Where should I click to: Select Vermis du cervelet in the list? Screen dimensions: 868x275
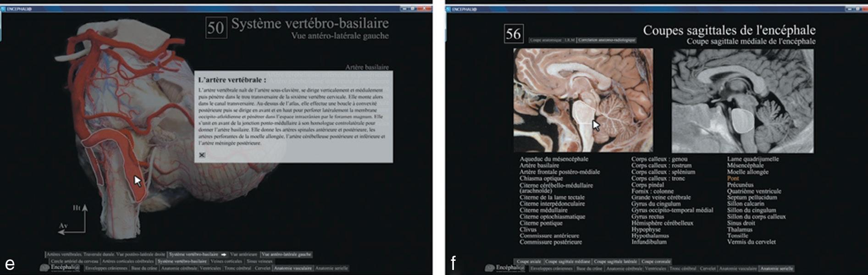click(752, 242)
